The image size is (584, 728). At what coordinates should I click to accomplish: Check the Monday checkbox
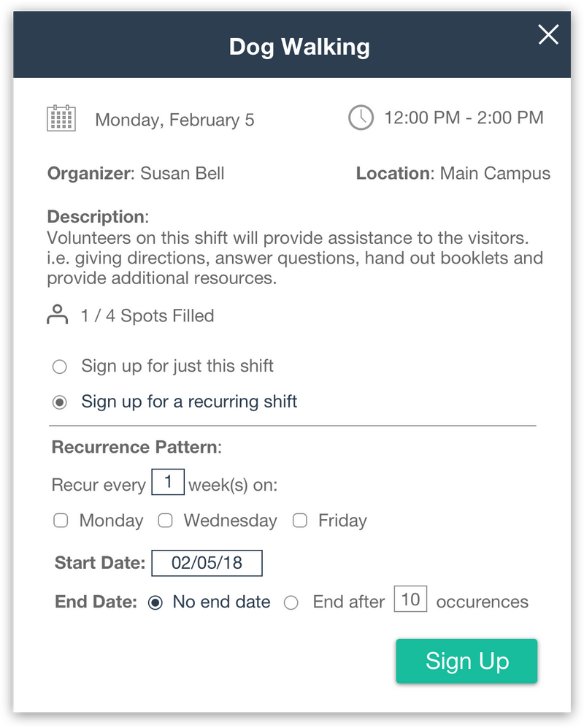pos(61,521)
